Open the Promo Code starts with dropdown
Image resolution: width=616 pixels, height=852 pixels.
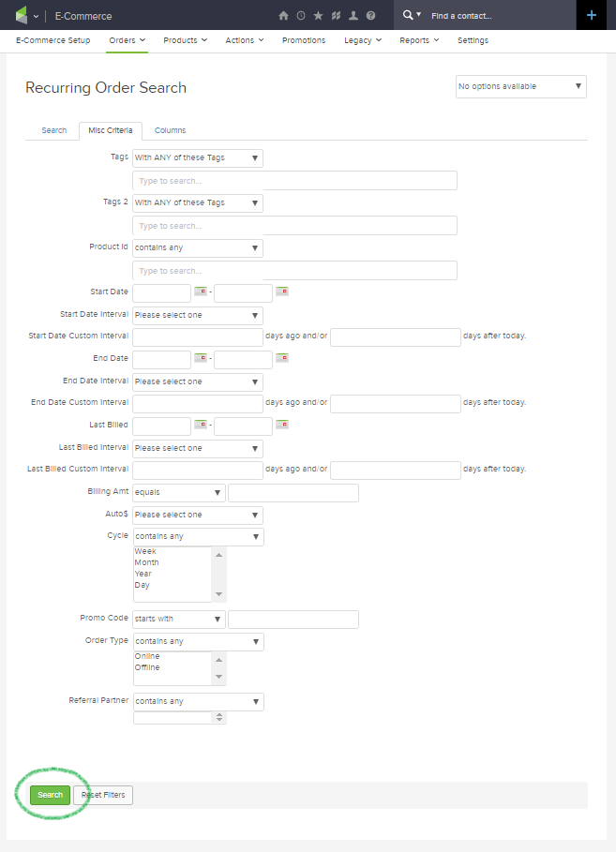tap(179, 620)
